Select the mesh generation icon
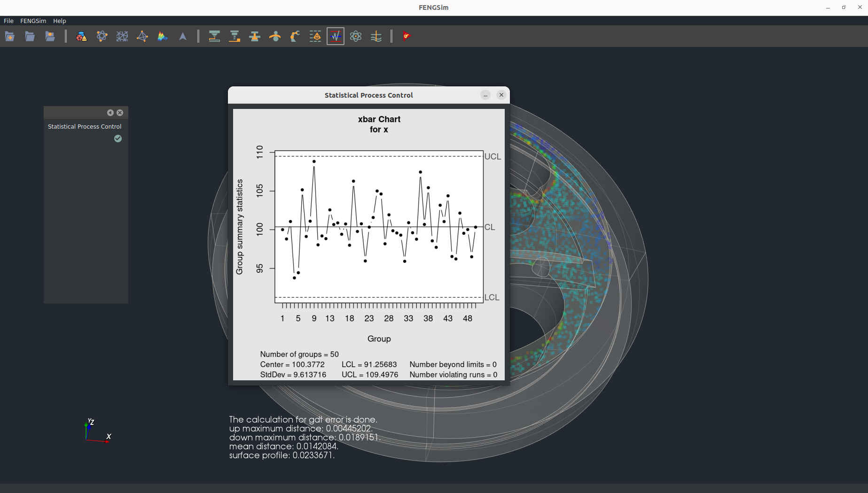Screen dimensions: 868x493 pos(122,37)
